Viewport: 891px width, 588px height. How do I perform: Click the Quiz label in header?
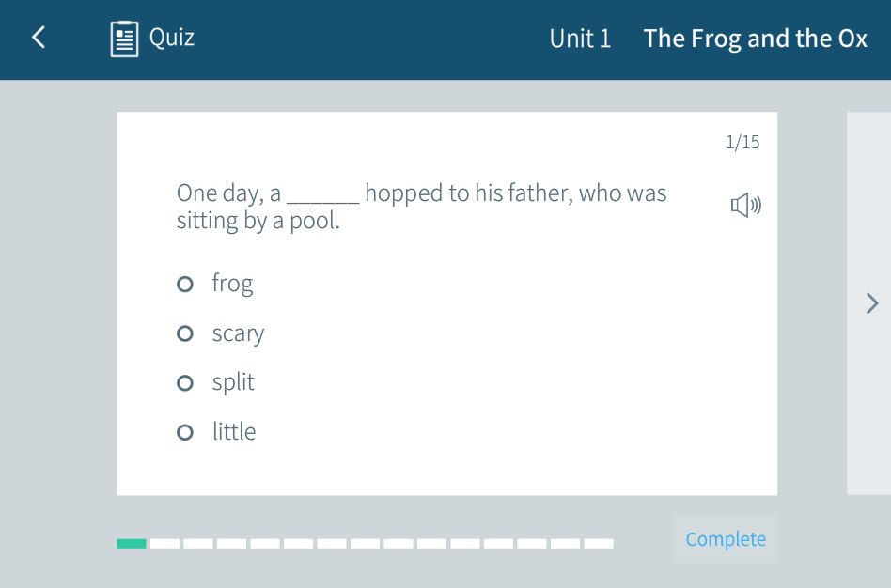(172, 38)
